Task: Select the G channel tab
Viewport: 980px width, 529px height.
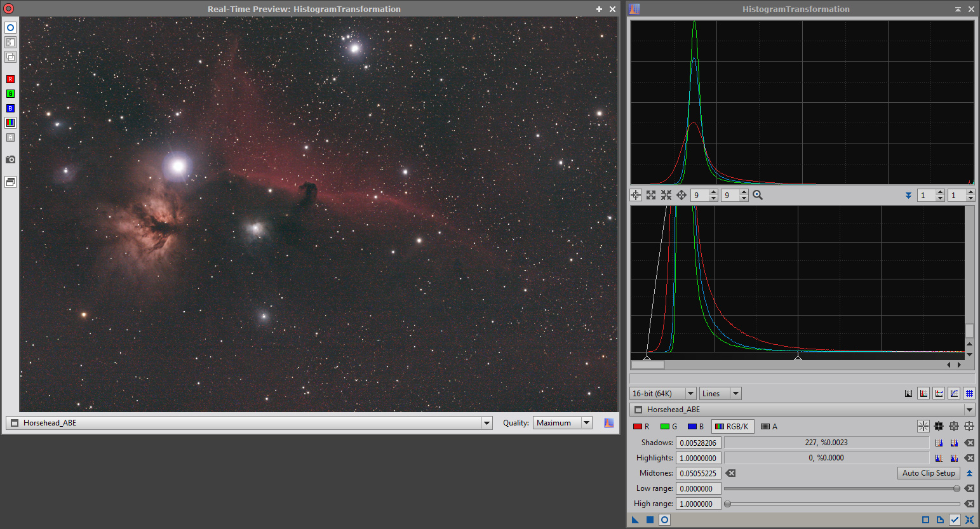Action: (669, 427)
